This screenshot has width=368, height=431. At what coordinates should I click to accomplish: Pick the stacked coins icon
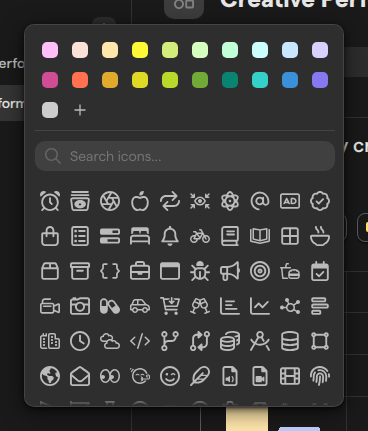[230, 341]
